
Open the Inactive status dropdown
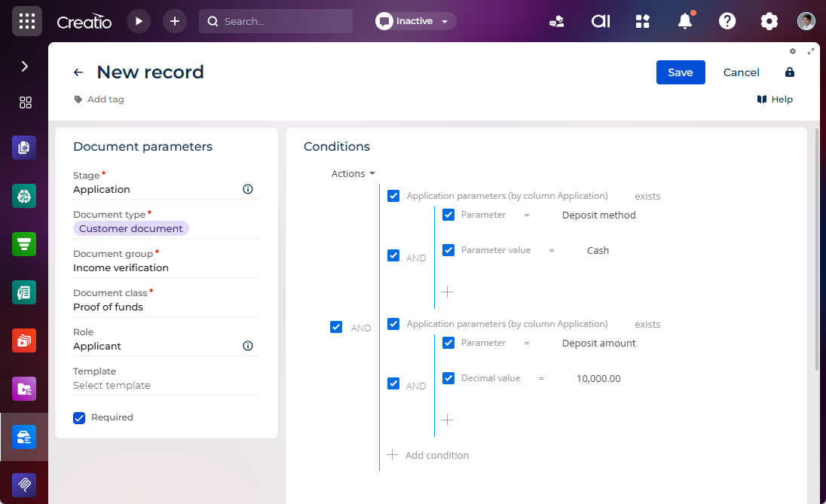[x=415, y=21]
